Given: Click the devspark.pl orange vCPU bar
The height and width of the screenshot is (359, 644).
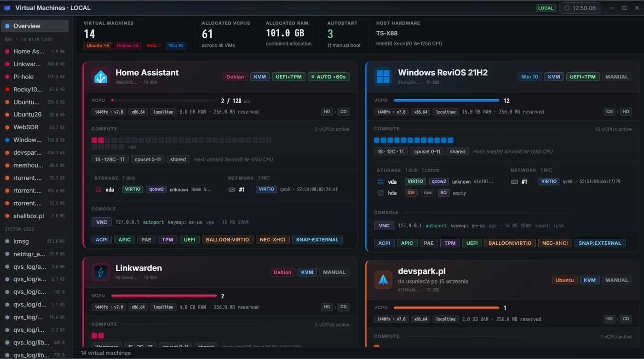Looking at the screenshot, I should 446,308.
